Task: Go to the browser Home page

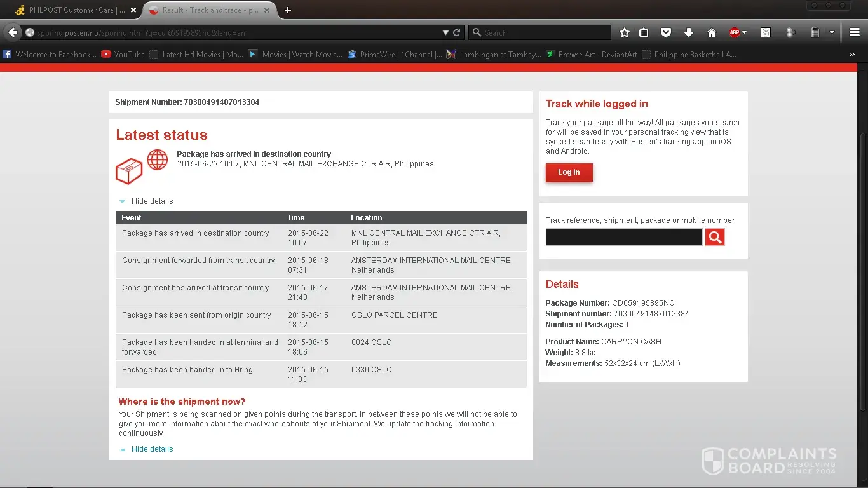Action: pos(712,32)
